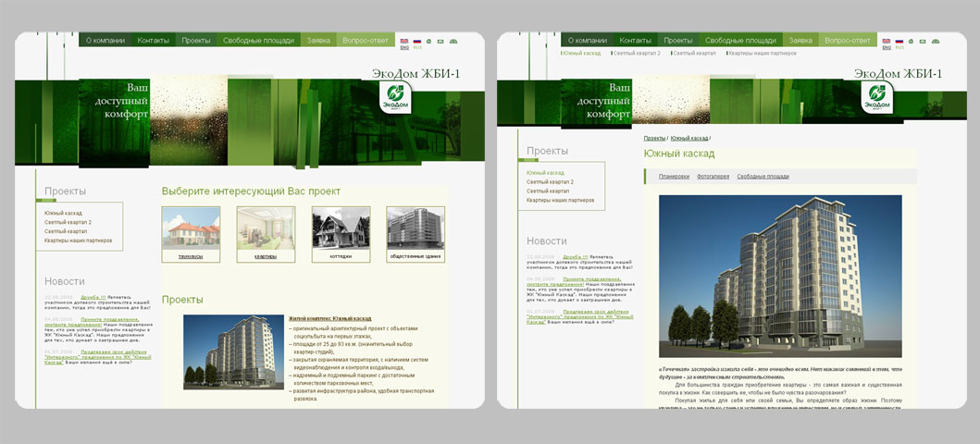Select Russian flag in right page
The image size is (980, 444).
pyautogui.click(x=899, y=42)
